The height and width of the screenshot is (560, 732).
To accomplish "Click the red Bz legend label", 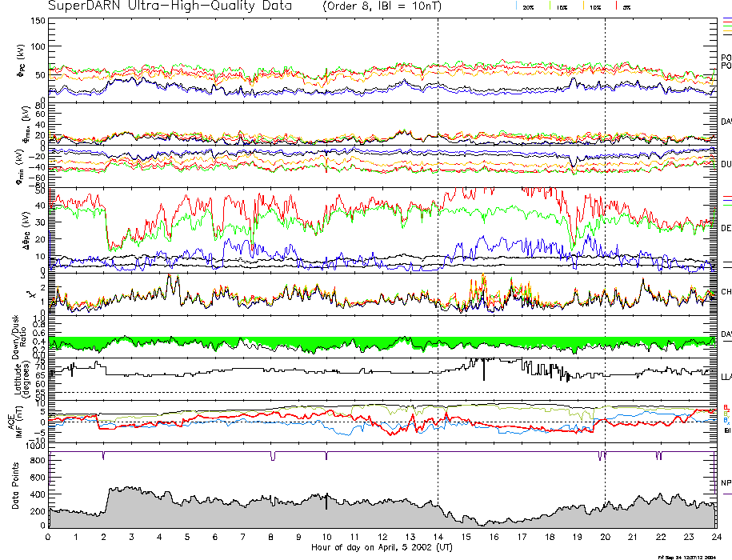I will tap(726, 406).
